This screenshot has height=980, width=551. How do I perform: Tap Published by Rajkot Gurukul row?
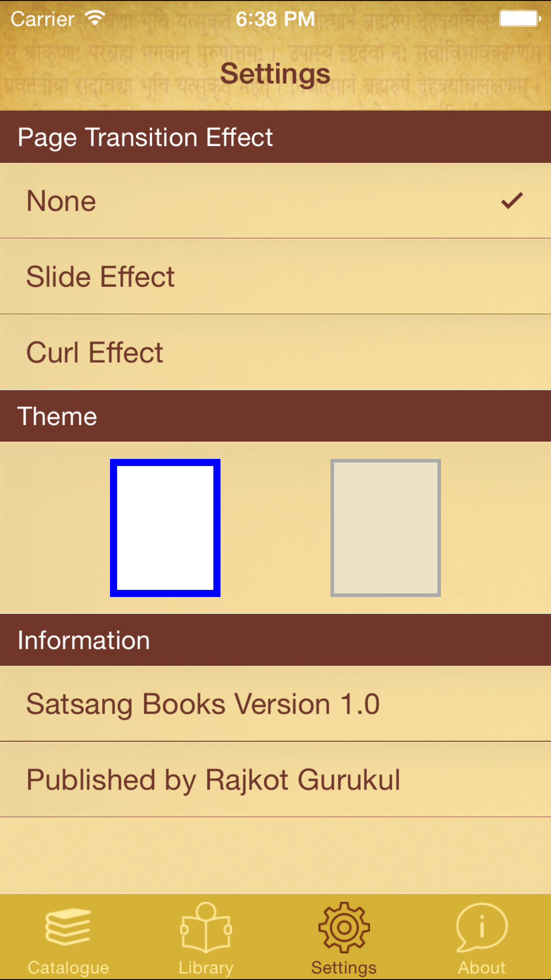pyautogui.click(x=275, y=779)
